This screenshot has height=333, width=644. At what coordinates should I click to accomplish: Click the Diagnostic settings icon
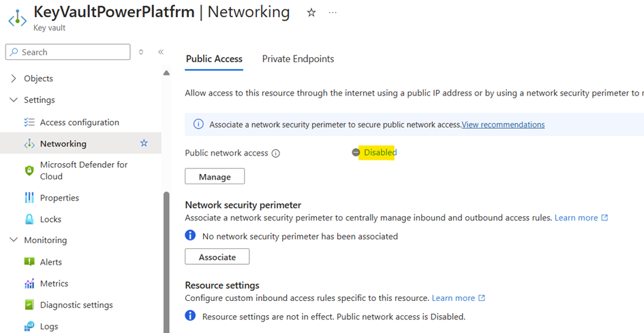click(x=29, y=305)
